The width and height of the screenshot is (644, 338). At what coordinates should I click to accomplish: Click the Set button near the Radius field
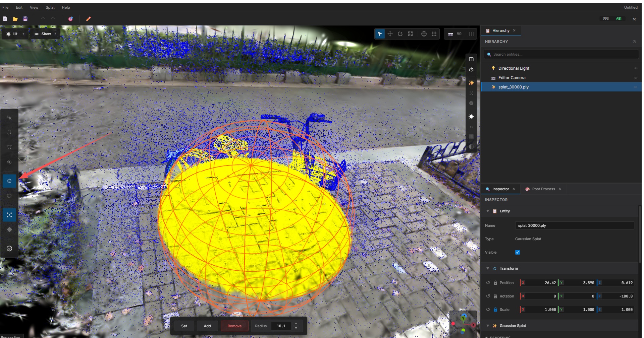184,326
